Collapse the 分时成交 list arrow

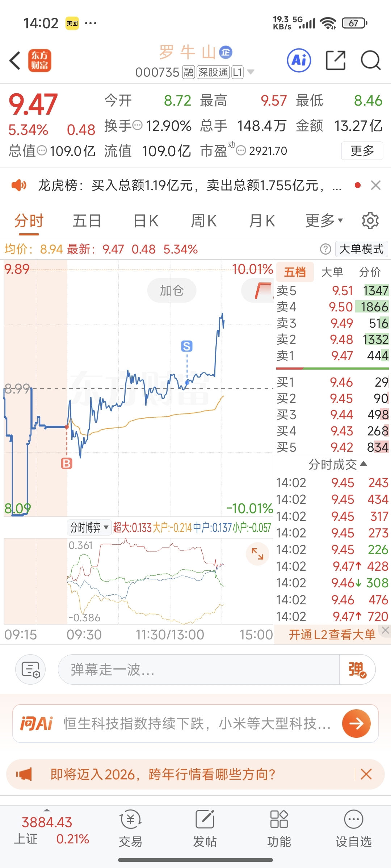click(x=364, y=464)
